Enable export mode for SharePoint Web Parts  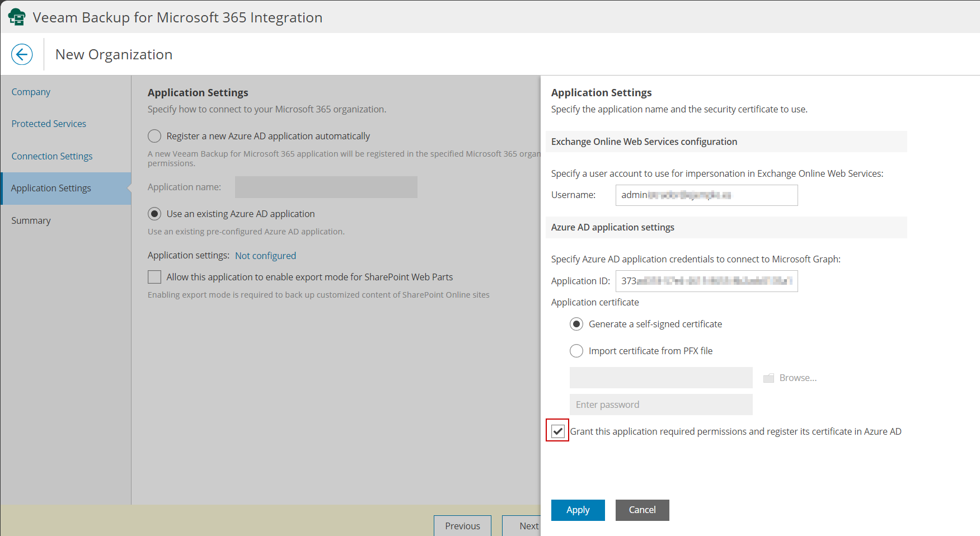[x=154, y=277]
